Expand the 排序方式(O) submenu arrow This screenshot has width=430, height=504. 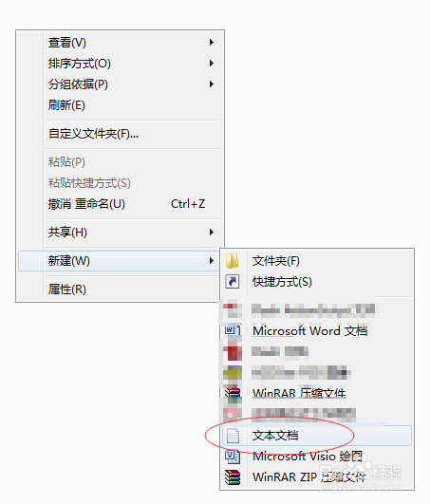pos(211,63)
